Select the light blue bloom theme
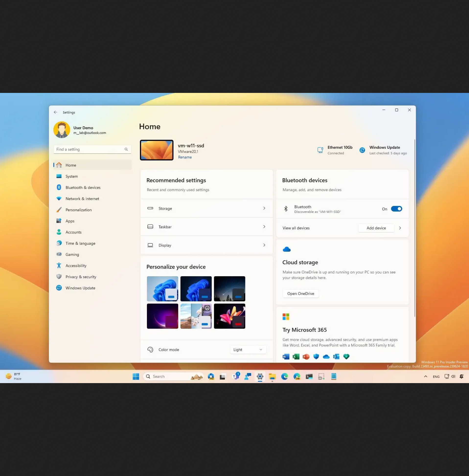 [x=162, y=289]
